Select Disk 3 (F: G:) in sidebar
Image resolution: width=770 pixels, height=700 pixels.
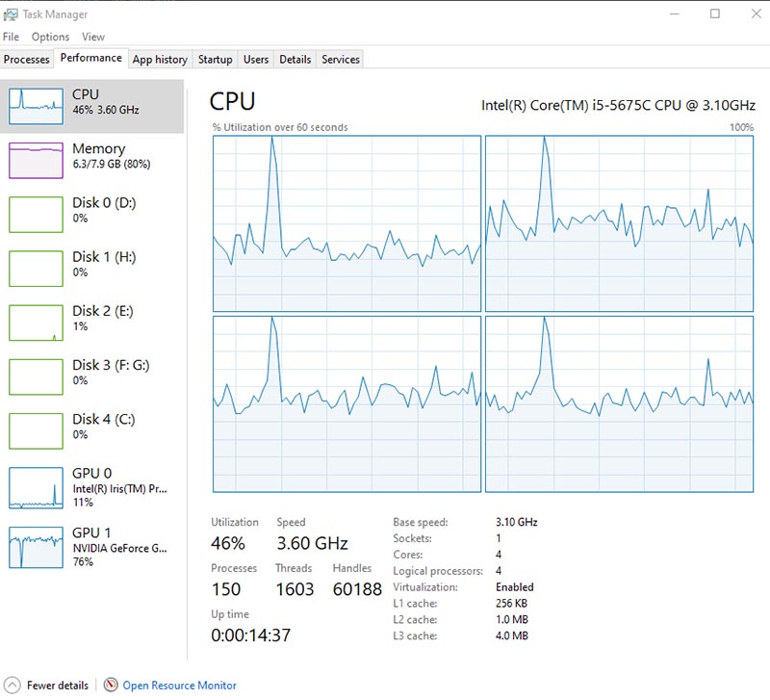[91, 376]
